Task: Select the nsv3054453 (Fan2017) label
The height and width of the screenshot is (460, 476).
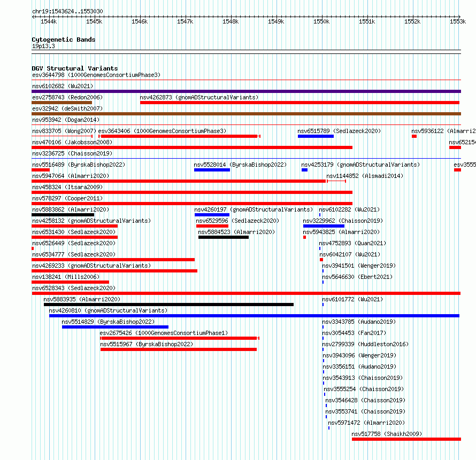Action: [x=354, y=333]
